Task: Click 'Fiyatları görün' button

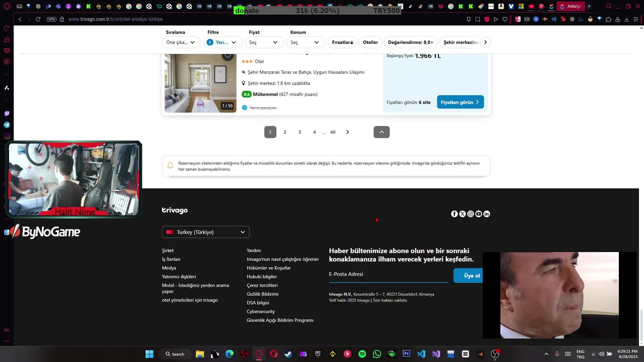Action: (x=460, y=102)
